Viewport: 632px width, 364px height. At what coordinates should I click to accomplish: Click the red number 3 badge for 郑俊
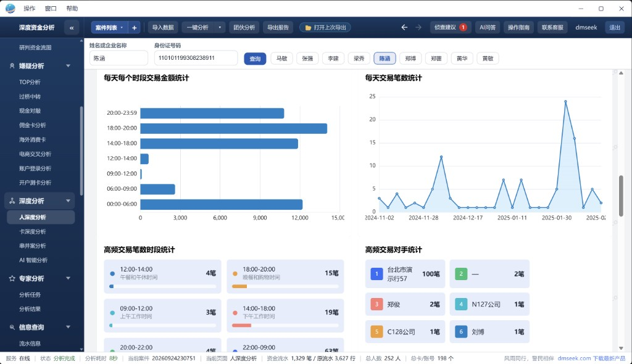point(376,304)
